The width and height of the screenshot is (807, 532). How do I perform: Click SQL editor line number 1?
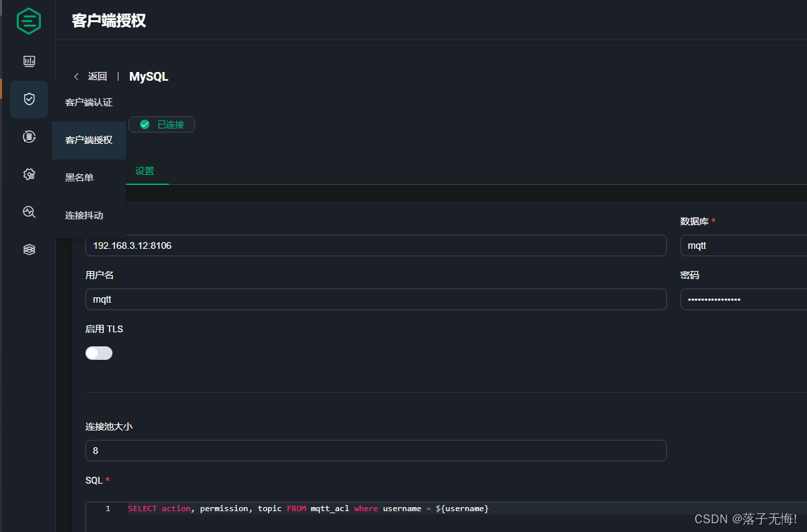tap(108, 508)
